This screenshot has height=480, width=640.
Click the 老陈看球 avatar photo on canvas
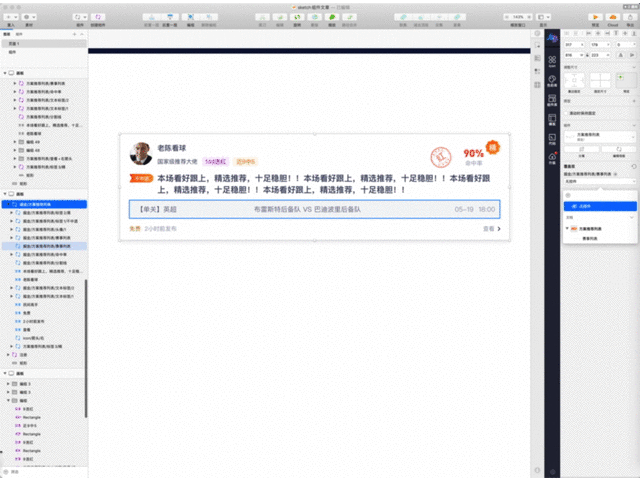pos(141,153)
